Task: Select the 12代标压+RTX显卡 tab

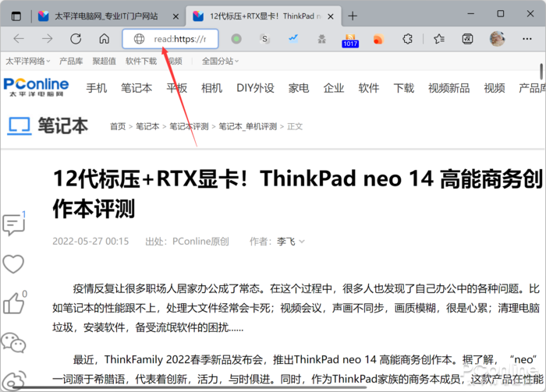Action: [x=264, y=16]
